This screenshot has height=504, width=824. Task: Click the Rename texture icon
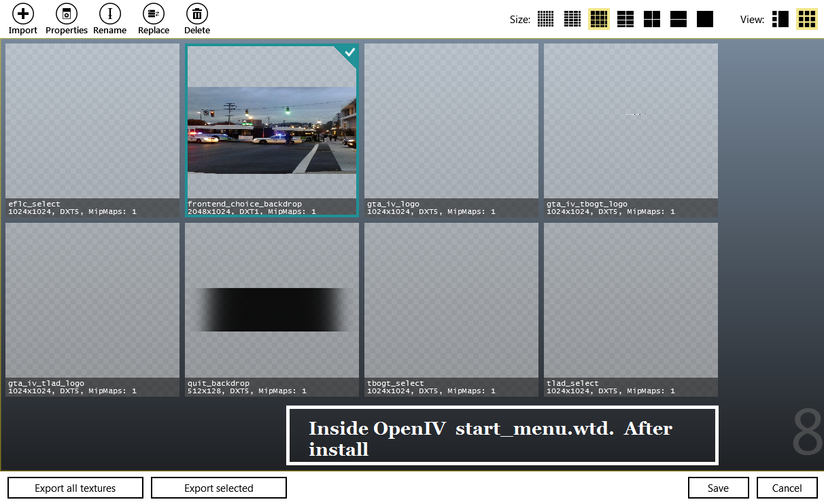coord(109,14)
